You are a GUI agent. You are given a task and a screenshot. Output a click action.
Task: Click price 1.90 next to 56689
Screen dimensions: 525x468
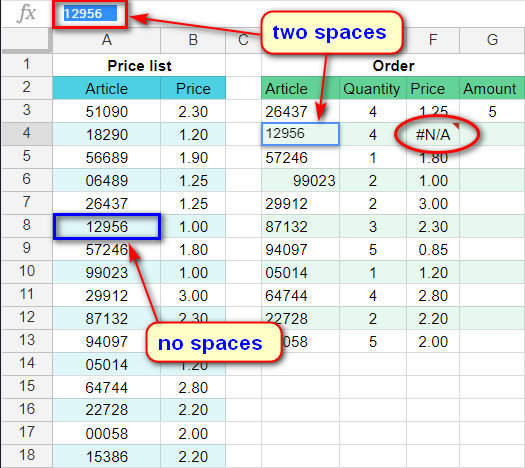[193, 158]
